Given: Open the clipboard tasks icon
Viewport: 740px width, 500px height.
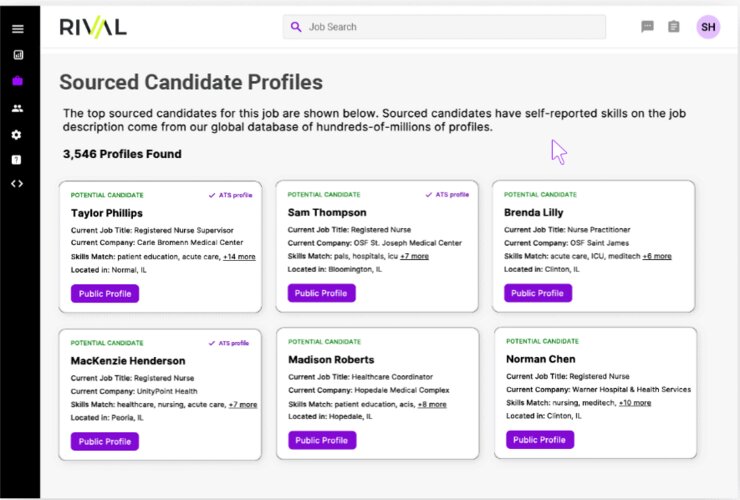Looking at the screenshot, I should 674,27.
